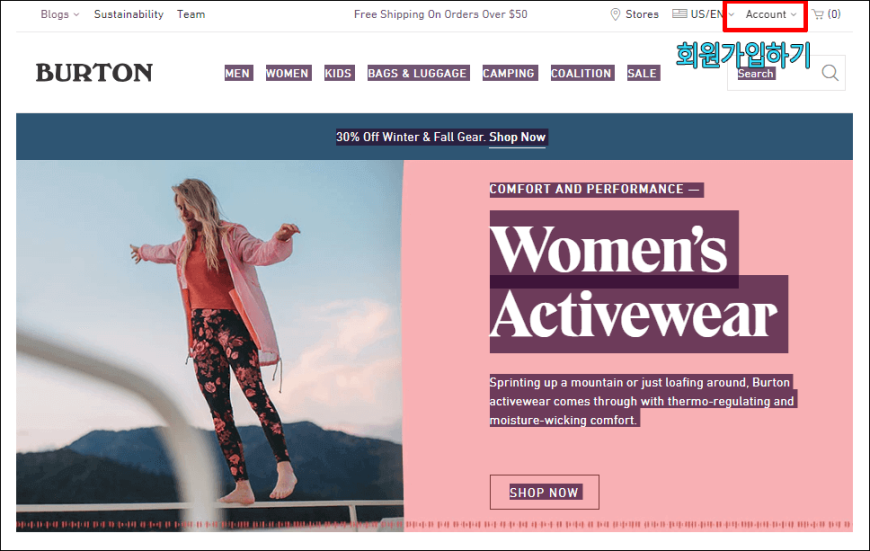Open the Men menu
Image resolution: width=870 pixels, height=551 pixels.
(238, 73)
